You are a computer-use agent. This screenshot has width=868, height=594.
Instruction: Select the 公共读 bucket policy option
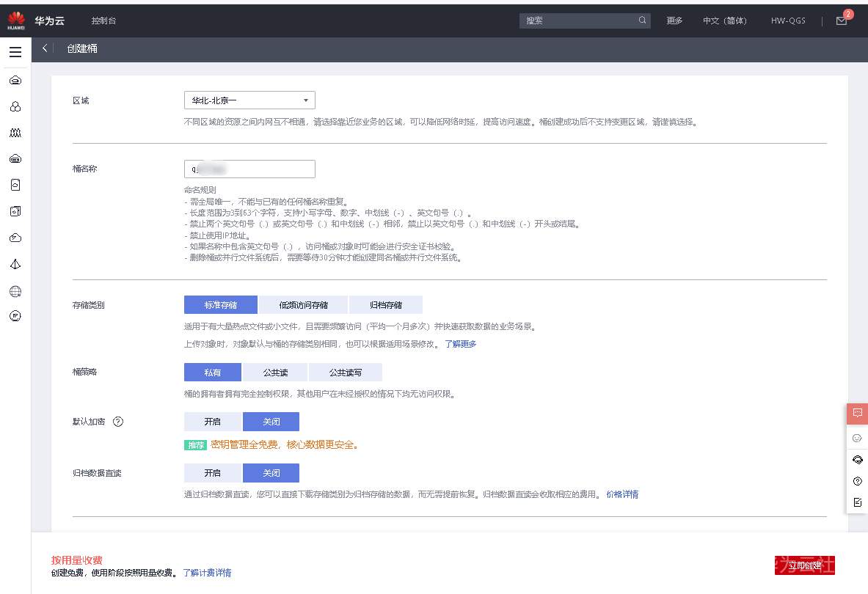coord(276,372)
